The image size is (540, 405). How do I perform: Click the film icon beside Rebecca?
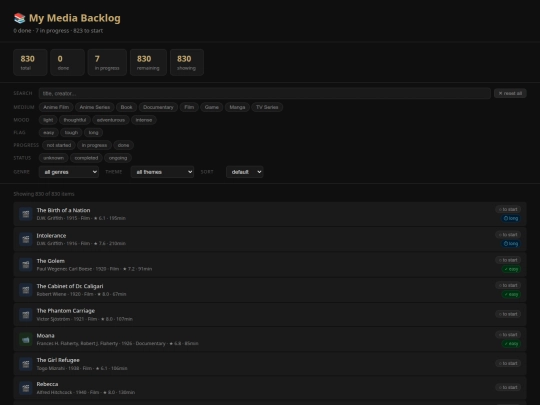coord(25,388)
